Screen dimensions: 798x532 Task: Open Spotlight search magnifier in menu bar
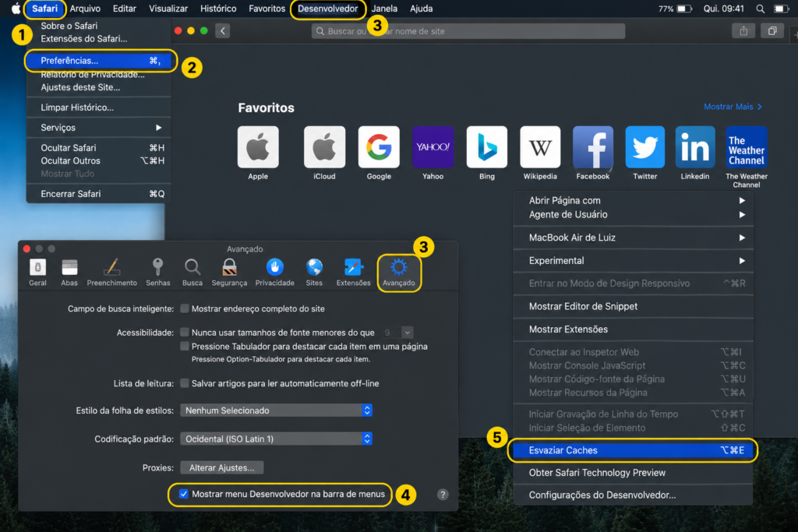click(x=760, y=9)
